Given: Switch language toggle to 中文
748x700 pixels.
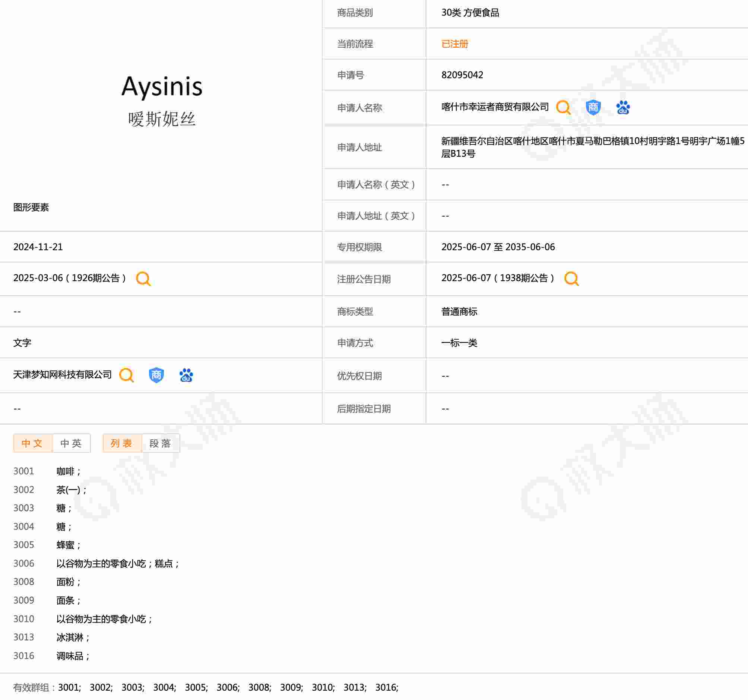Looking at the screenshot, I should pyautogui.click(x=32, y=443).
